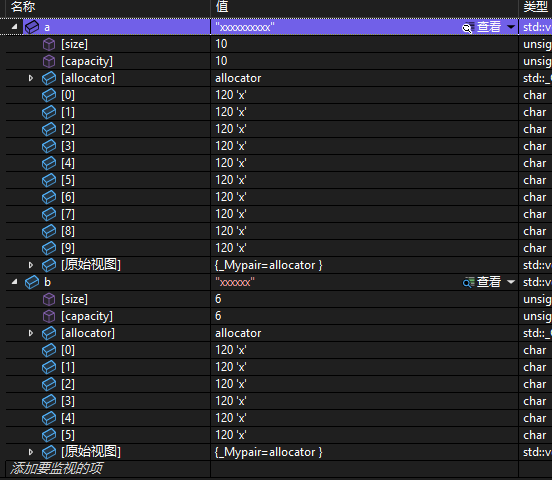Click the cube icon of b's [原始视图] row
The height and width of the screenshot is (480, 552).
point(49,452)
